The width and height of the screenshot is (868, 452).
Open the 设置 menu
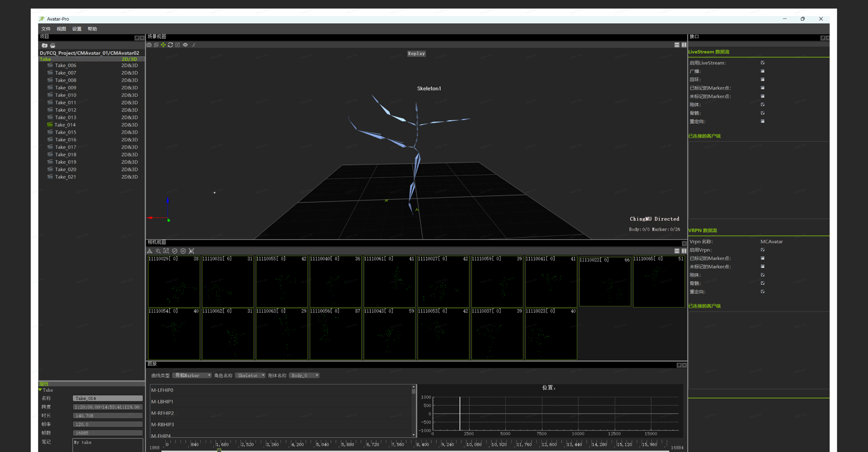[x=77, y=29]
